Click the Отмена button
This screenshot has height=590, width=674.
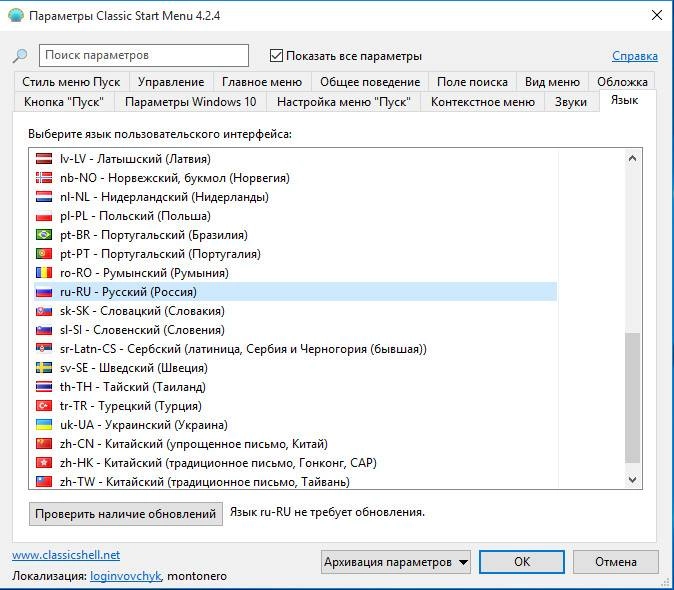616,562
